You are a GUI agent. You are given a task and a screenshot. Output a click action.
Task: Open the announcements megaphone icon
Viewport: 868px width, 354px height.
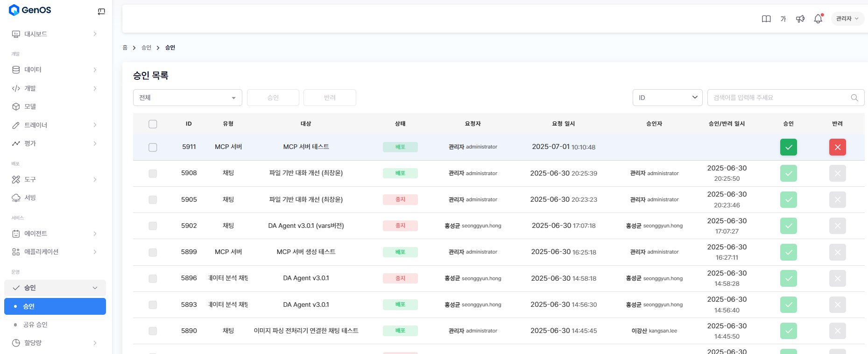(x=800, y=19)
